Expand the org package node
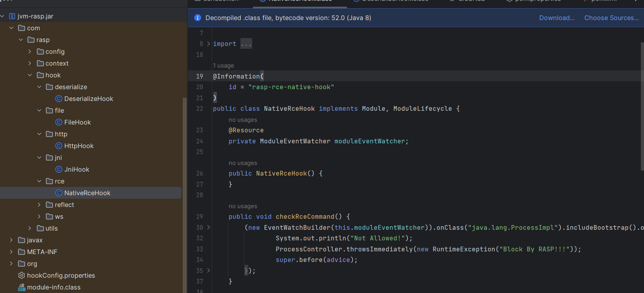 11,264
